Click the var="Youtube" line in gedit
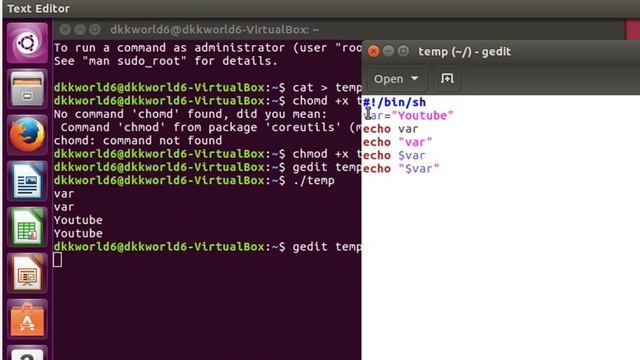The image size is (640, 360). click(408, 116)
